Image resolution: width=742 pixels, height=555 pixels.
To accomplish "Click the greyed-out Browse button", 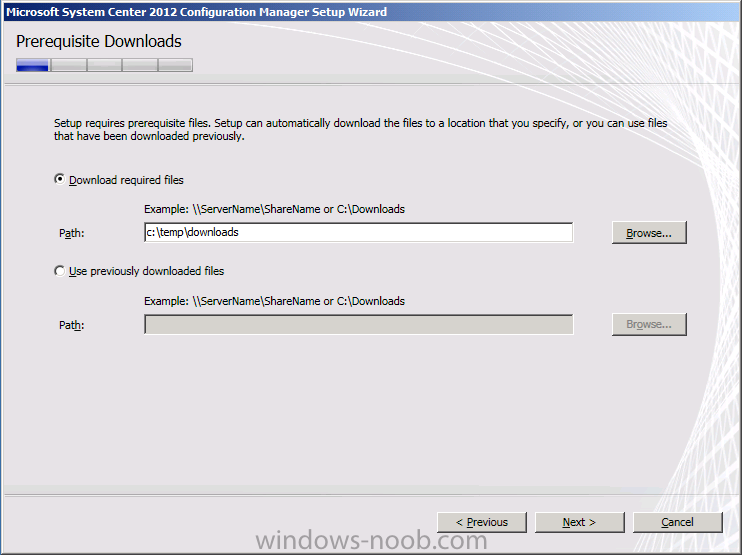I will click(x=649, y=325).
